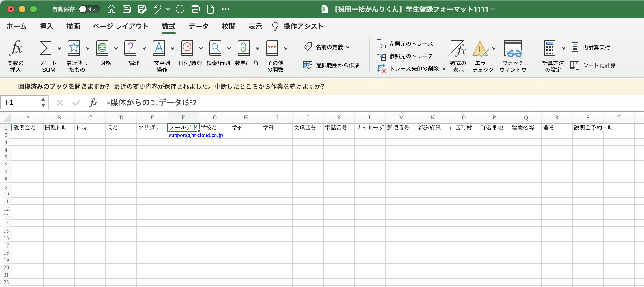Click the print icon in title bar
The width and height of the screenshot is (644, 287).
pyautogui.click(x=195, y=9)
